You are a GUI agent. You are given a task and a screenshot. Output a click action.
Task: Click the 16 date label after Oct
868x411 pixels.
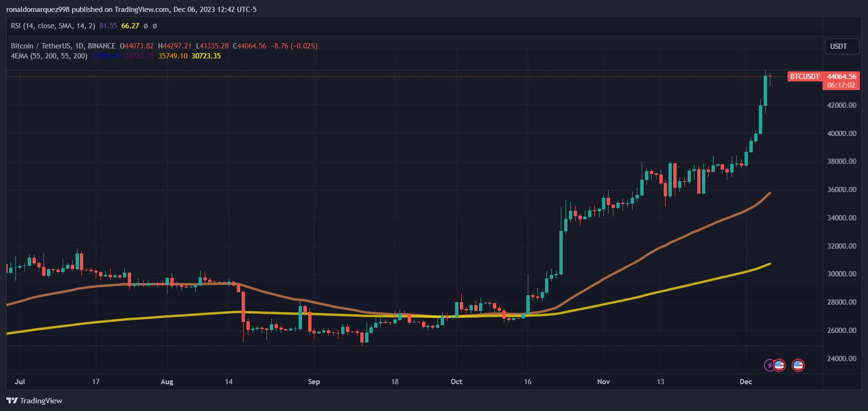(527, 382)
